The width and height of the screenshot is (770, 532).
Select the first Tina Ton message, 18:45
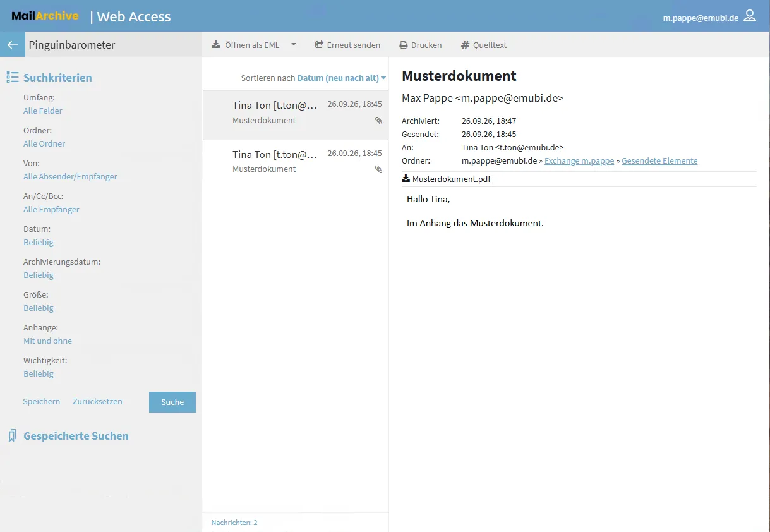click(x=296, y=115)
